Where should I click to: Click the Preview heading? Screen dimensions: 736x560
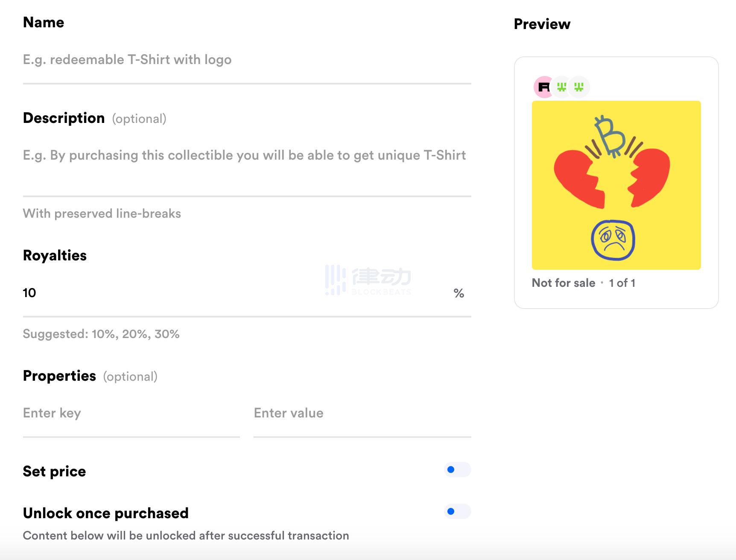542,24
